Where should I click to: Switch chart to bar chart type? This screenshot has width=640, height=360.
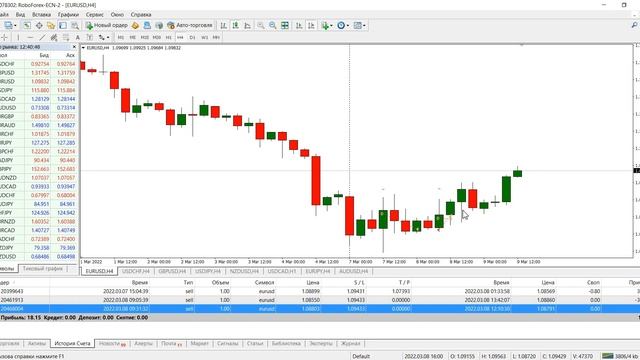click(224, 25)
